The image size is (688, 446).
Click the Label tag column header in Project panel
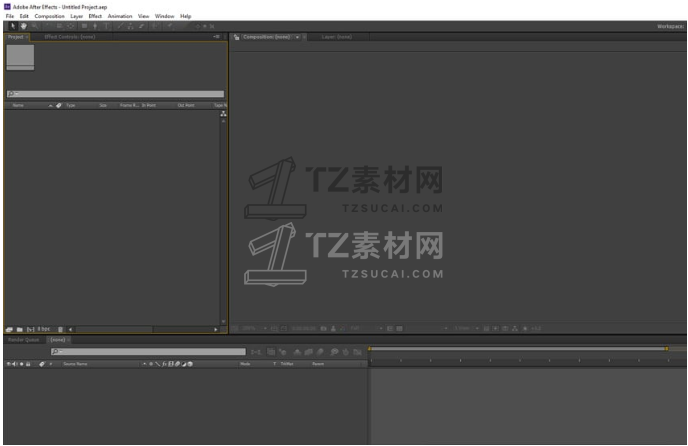coord(59,105)
